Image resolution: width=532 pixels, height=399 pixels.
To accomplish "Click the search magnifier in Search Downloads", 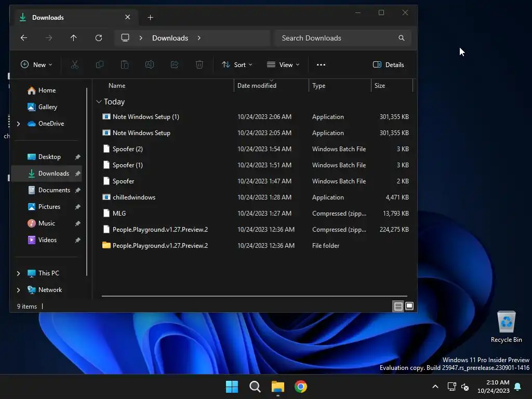I will point(402,38).
